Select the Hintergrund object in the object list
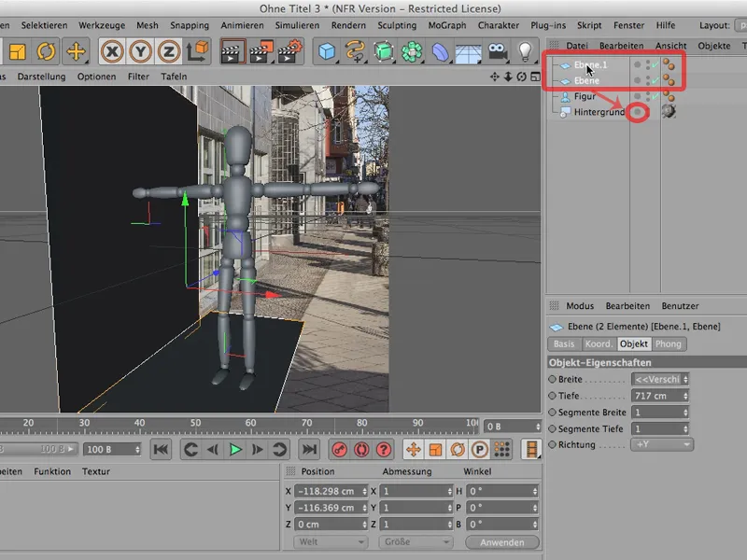This screenshot has height=560, width=747. tap(599, 112)
